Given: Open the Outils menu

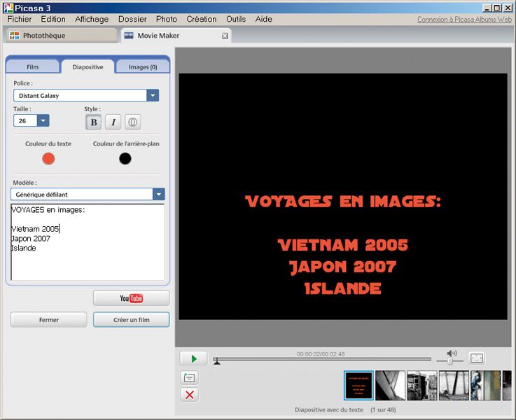Looking at the screenshot, I should click(x=236, y=19).
